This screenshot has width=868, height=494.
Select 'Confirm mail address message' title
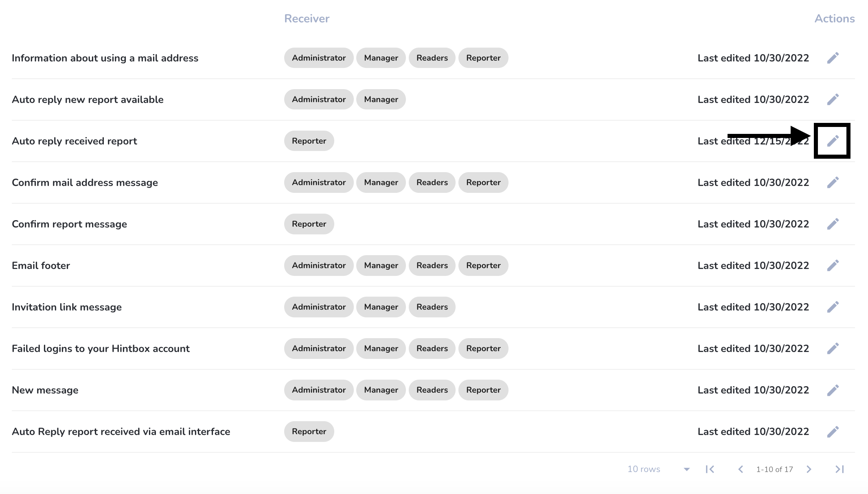pyautogui.click(x=85, y=183)
